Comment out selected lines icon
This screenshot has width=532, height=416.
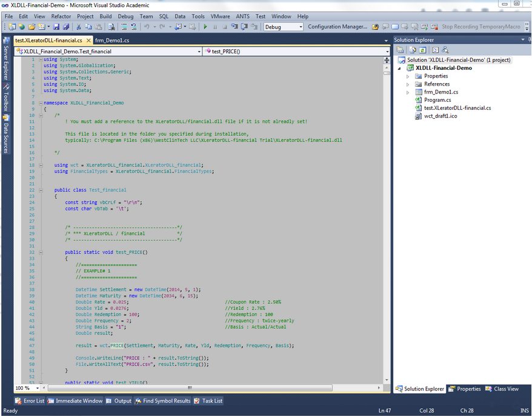(x=124, y=27)
